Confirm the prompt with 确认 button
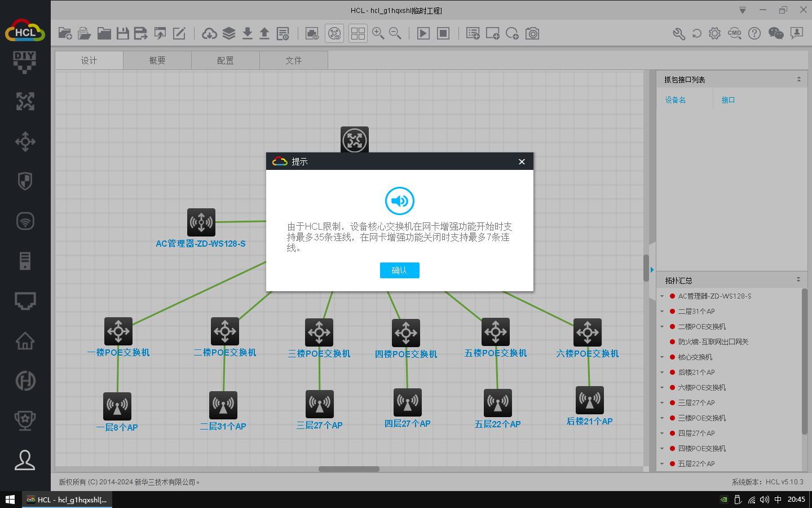 click(x=400, y=270)
